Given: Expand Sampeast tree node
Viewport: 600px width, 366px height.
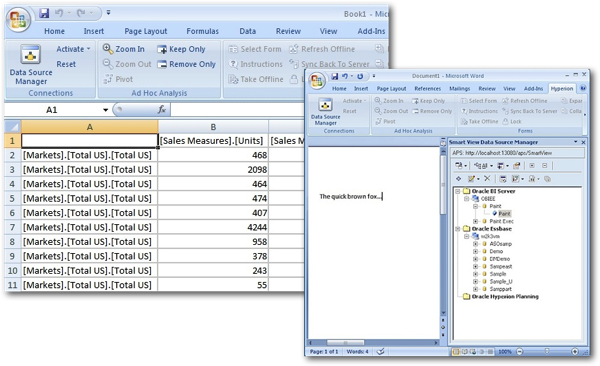Looking at the screenshot, I should [475, 266].
